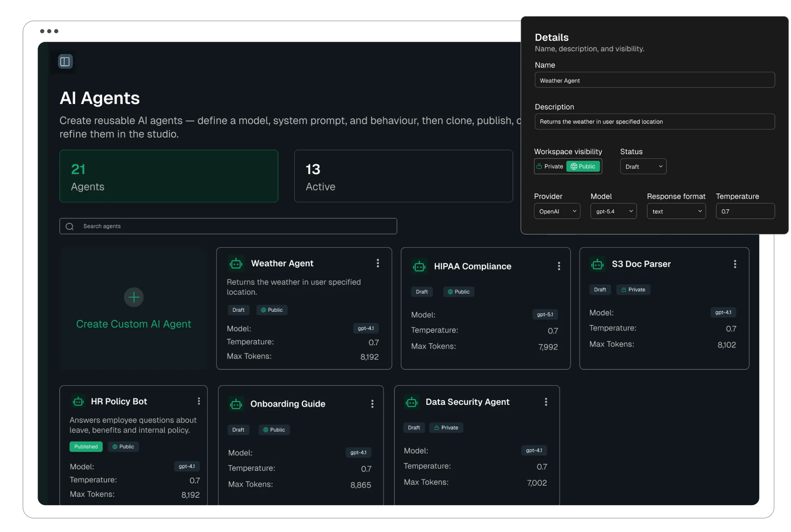
Task: Click the search magnifier icon
Action: (70, 226)
